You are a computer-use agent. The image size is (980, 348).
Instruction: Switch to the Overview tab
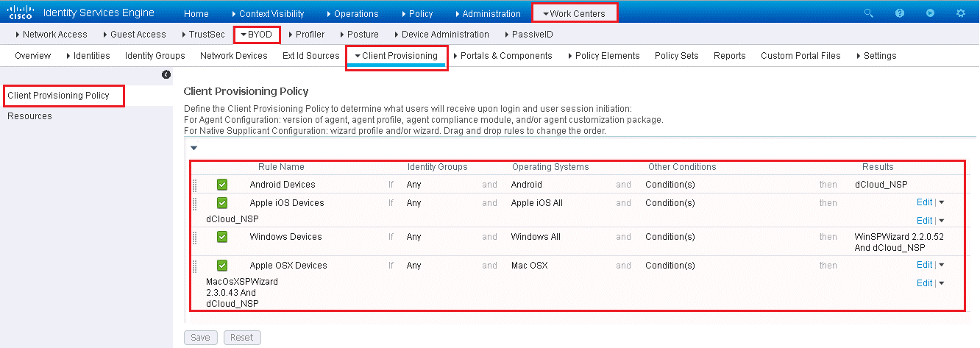pos(33,56)
